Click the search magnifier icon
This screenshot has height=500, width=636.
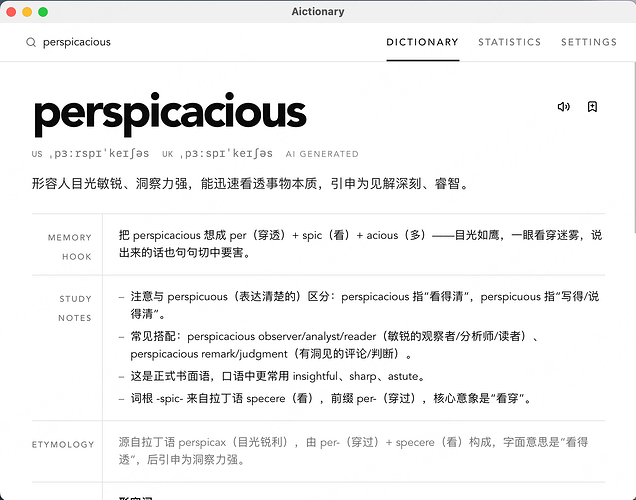point(31,42)
